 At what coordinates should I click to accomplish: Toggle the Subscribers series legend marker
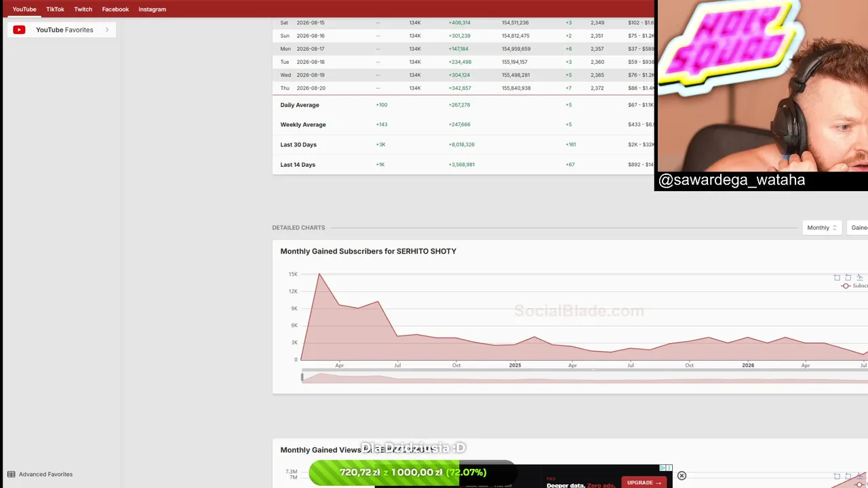pos(846,286)
